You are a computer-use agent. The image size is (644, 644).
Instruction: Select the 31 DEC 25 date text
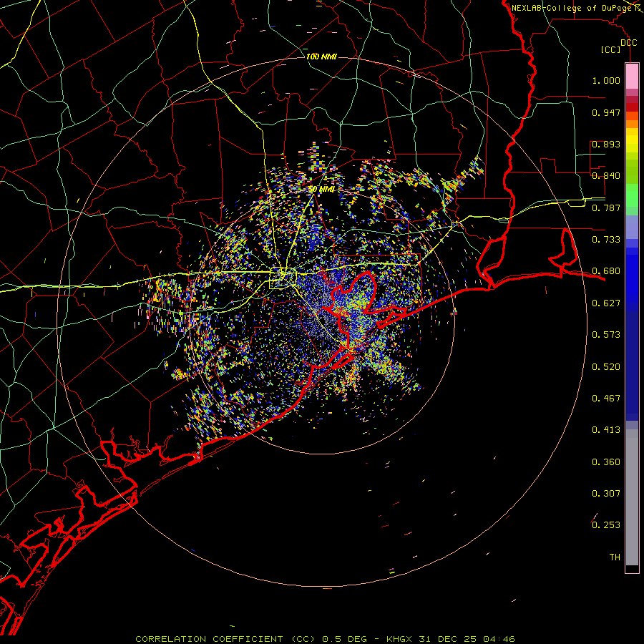tap(447, 639)
